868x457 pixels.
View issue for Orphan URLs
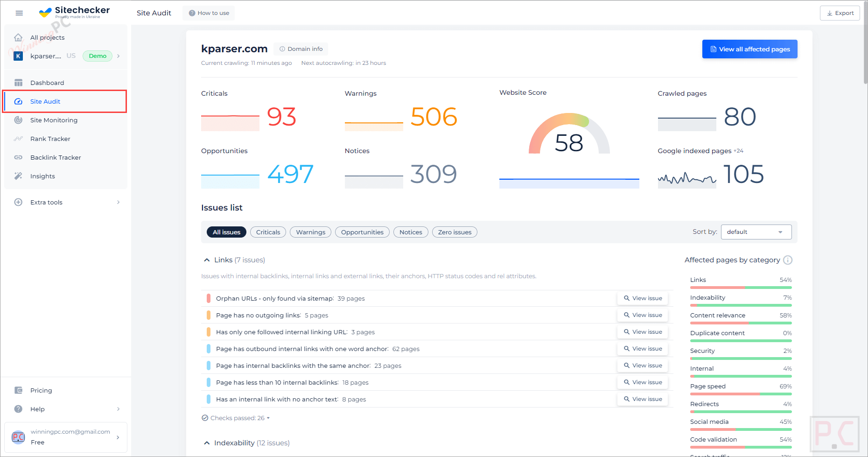[x=643, y=298]
